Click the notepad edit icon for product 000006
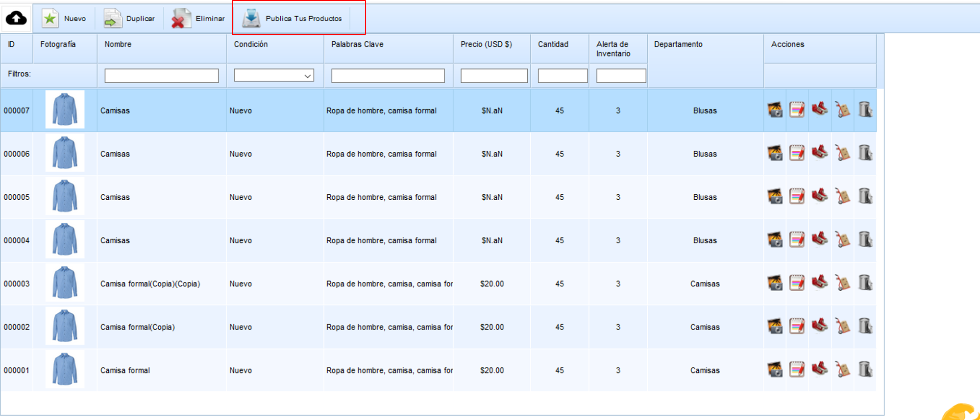 coord(797,154)
